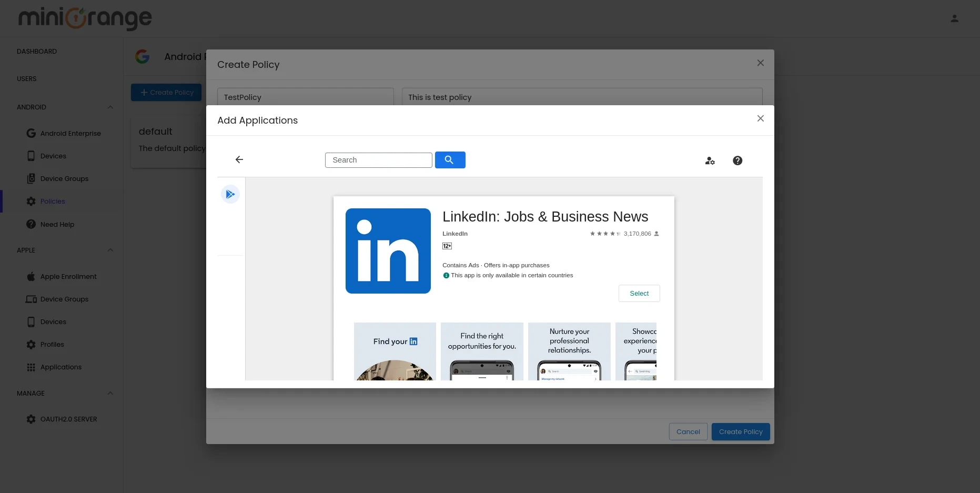Screen dimensions: 980x493
Task: Cancel the Create Policy dialog
Action: tap(688, 431)
